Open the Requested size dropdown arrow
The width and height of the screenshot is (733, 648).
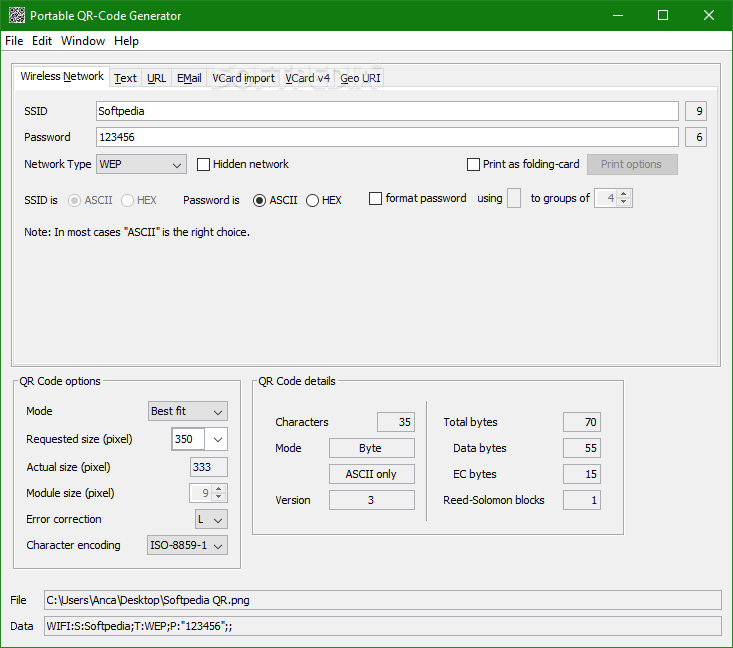point(218,439)
